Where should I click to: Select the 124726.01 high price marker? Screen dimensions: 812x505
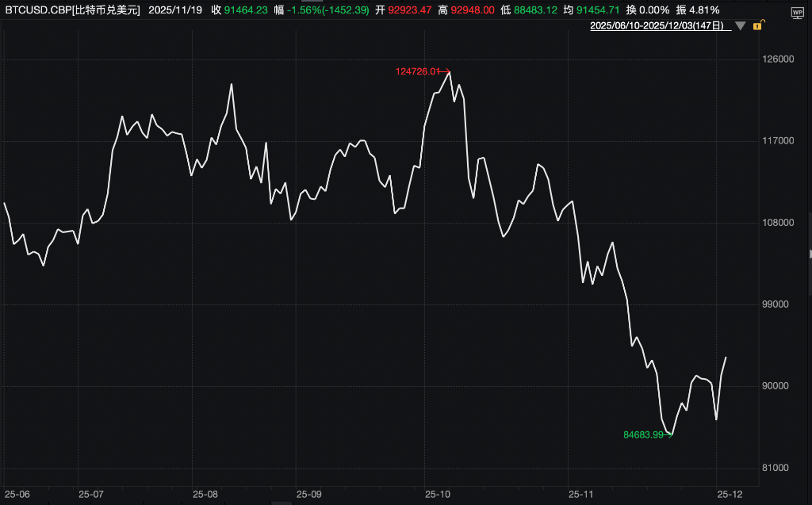pos(417,71)
